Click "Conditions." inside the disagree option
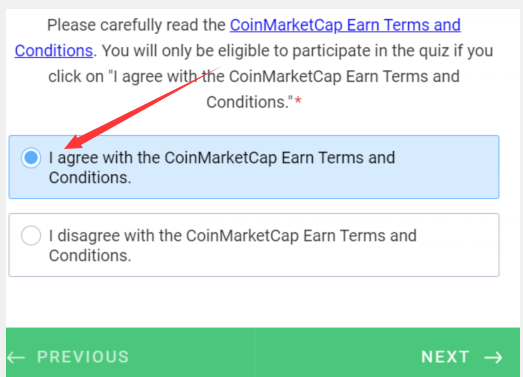 tap(90, 256)
